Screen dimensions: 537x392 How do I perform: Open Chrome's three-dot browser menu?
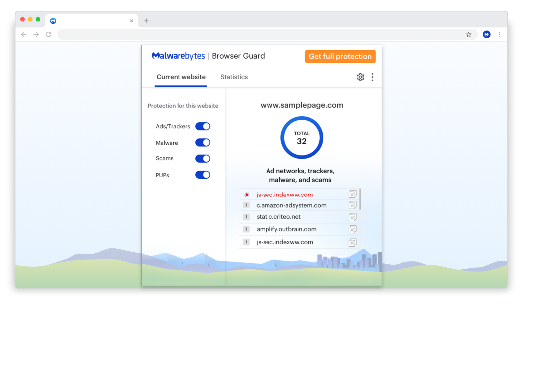499,35
